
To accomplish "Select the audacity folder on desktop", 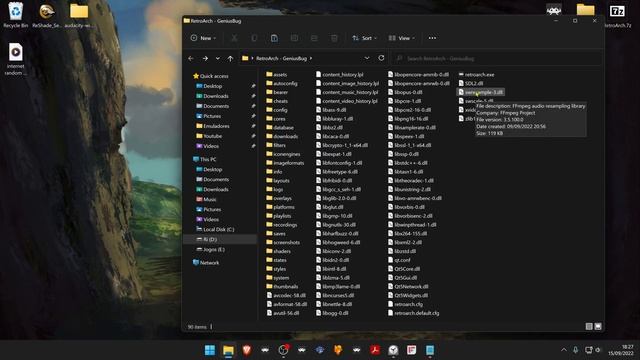I will tap(79, 15).
